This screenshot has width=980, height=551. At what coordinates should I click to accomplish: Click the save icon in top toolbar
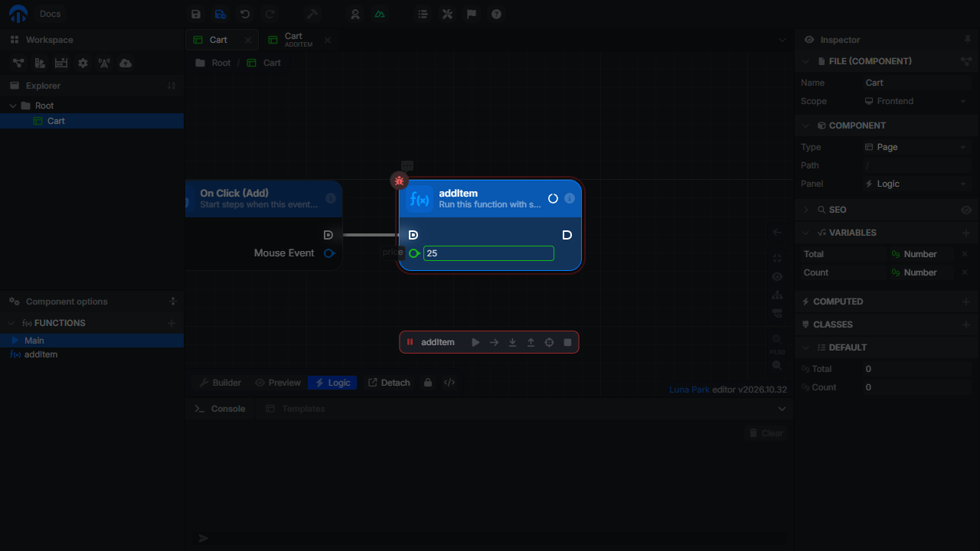point(196,14)
